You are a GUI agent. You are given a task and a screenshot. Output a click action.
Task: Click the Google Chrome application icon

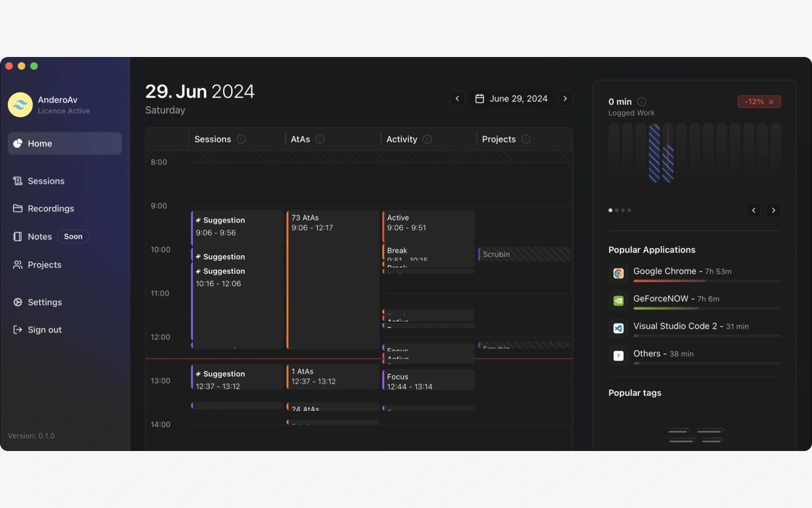[619, 273]
